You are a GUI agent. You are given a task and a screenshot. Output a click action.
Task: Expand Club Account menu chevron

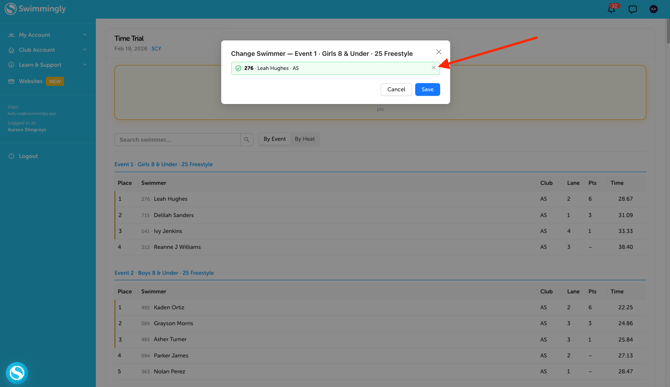pyautogui.click(x=85, y=50)
